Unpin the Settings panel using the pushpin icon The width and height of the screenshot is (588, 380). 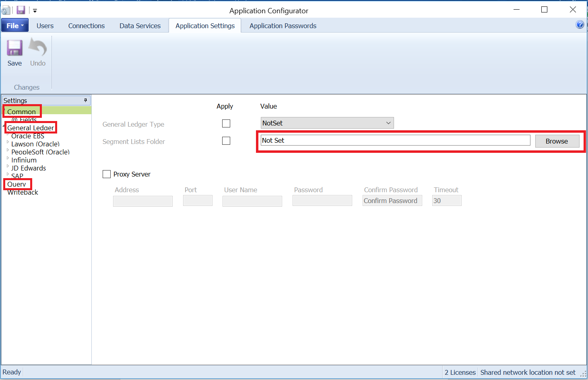[85, 100]
